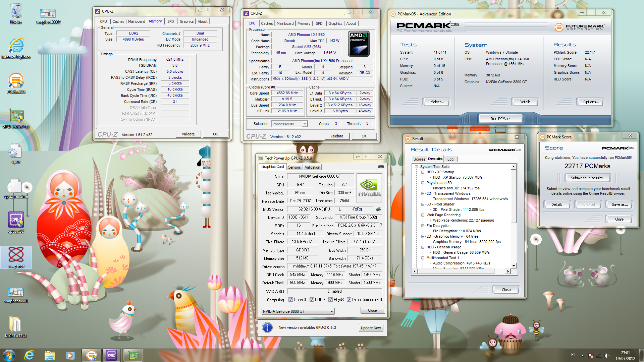This screenshot has height=362, width=644.
Task: Open the cpuz configuration file desktop icon
Action: (16, 154)
